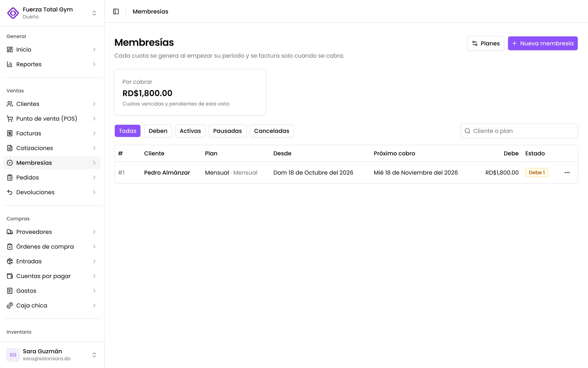588x368 pixels.
Task: Select the Todas filter tab
Action: click(128, 131)
